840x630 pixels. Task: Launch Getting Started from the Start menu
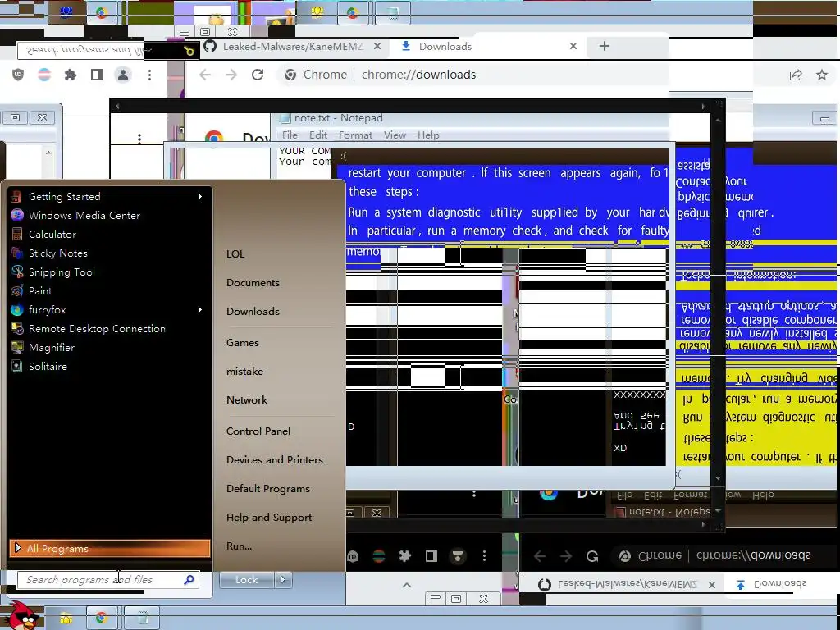point(64,197)
